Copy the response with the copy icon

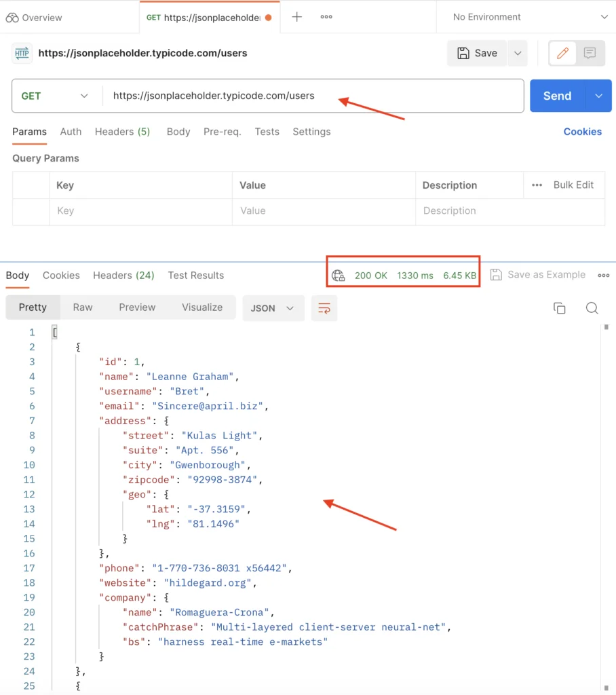[x=559, y=308]
